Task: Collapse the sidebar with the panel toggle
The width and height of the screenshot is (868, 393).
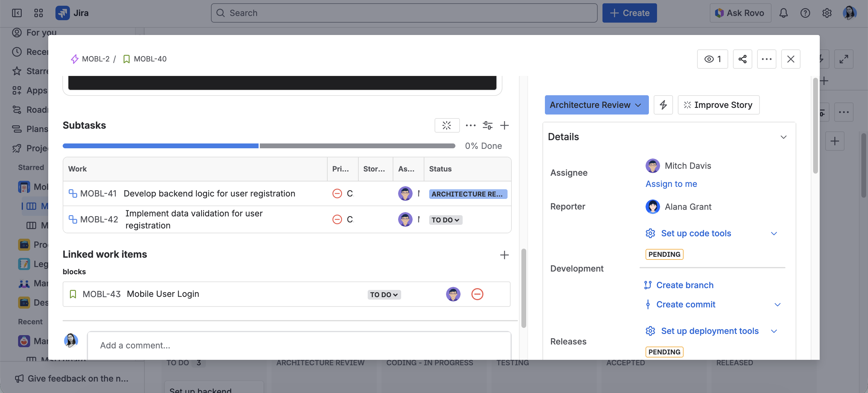Action: click(17, 13)
